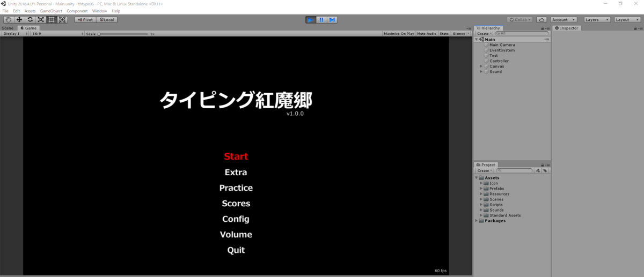This screenshot has width=644, height=277.
Task: Expand the Packages folder
Action: point(476,221)
